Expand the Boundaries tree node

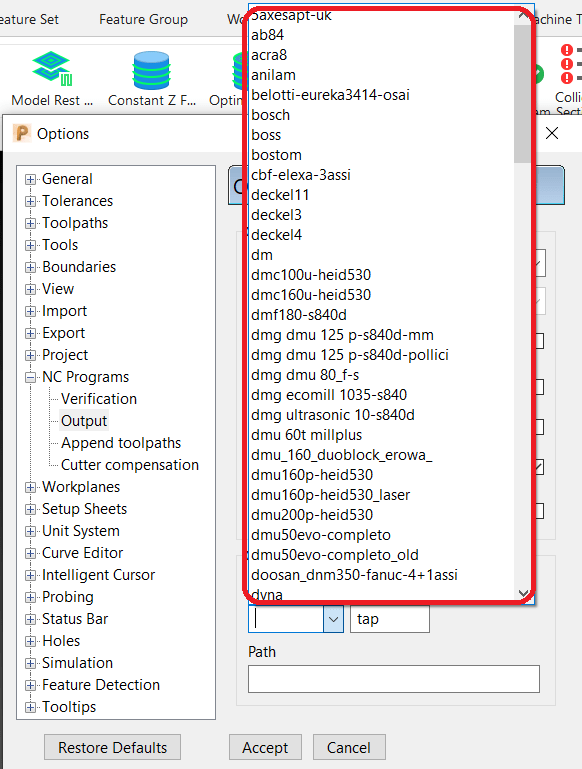click(x=30, y=267)
